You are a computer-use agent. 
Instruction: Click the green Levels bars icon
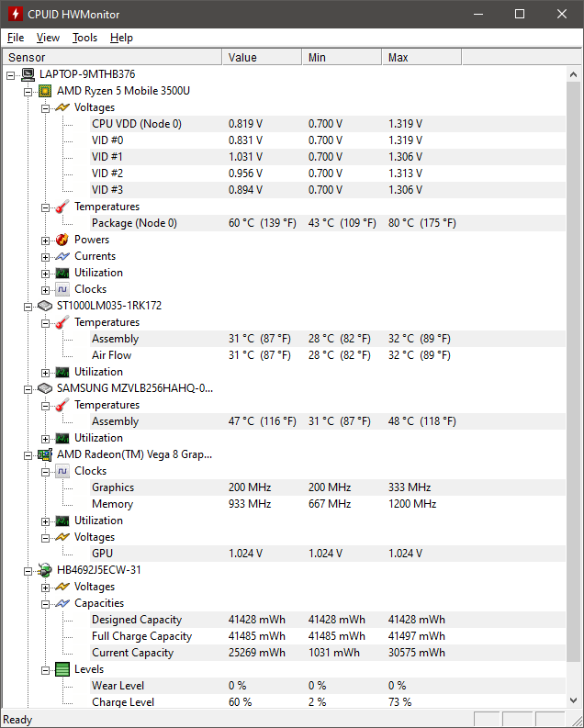[62, 669]
